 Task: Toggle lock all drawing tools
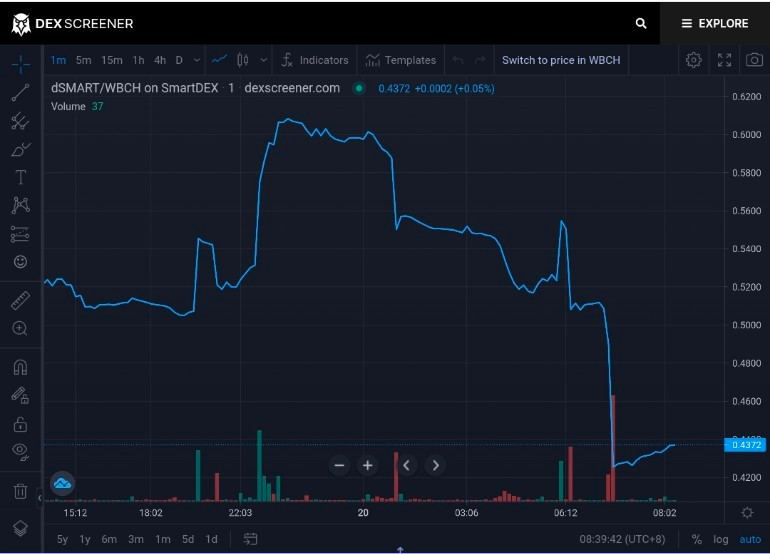(21, 424)
